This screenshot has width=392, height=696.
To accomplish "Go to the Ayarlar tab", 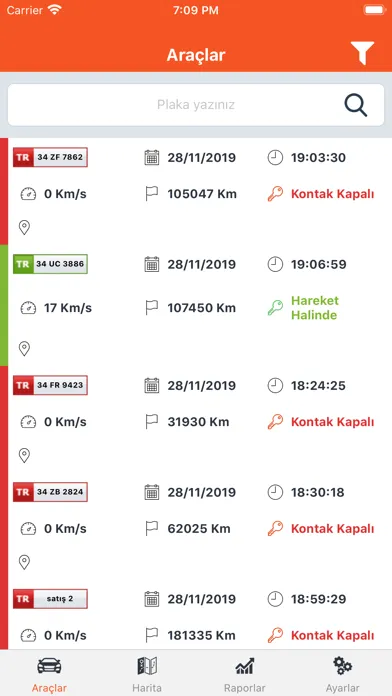I will 342,675.
